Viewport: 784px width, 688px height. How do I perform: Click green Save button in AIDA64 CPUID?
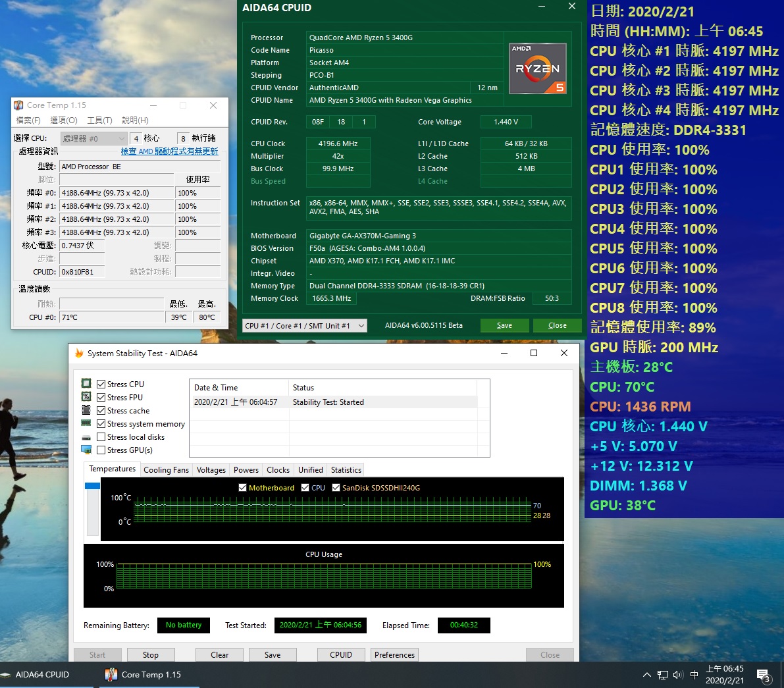pyautogui.click(x=504, y=325)
